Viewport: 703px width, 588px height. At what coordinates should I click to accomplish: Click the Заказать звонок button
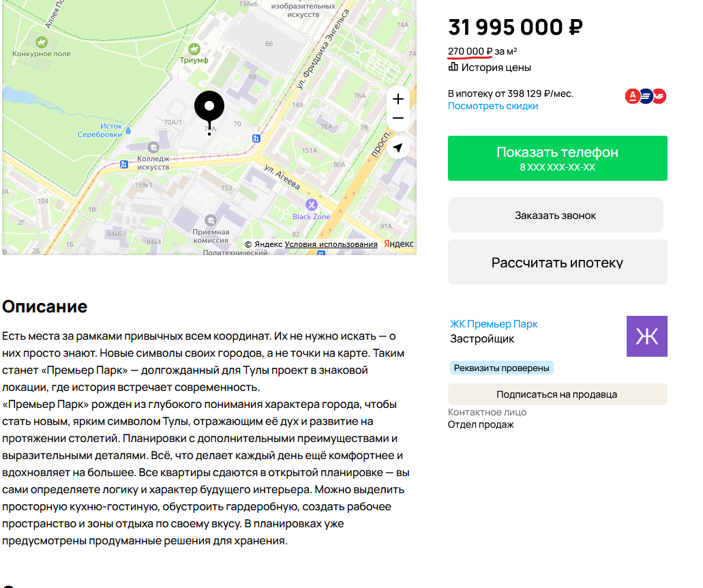tap(555, 216)
